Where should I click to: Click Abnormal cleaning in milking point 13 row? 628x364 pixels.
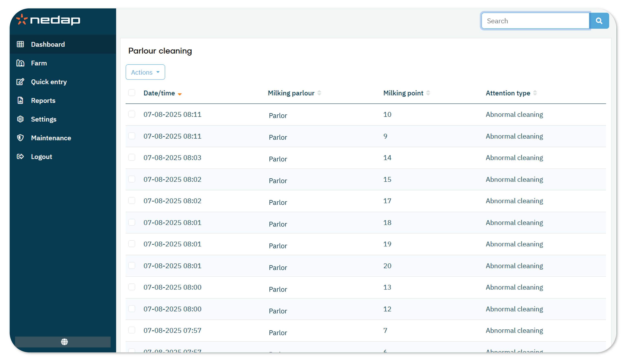click(x=514, y=287)
